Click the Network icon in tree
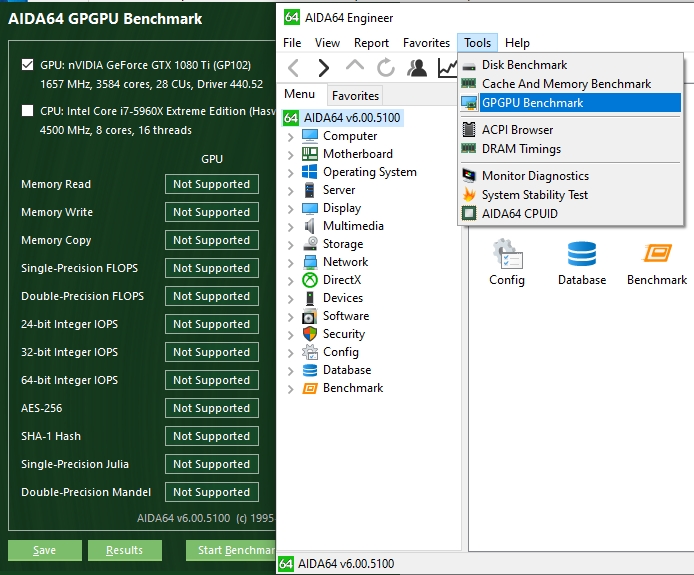This screenshot has width=694, height=575. tap(310, 262)
